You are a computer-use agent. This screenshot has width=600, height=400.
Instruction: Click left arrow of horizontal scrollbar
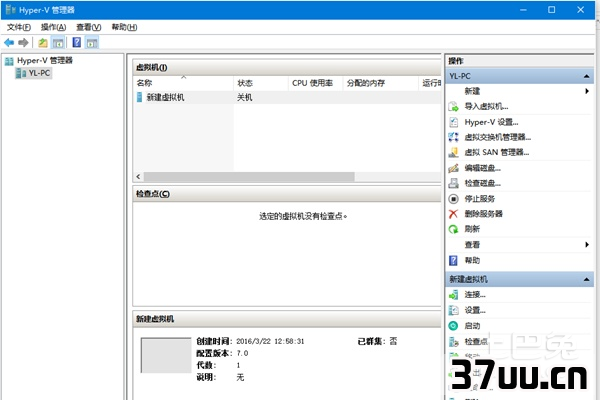139,176
